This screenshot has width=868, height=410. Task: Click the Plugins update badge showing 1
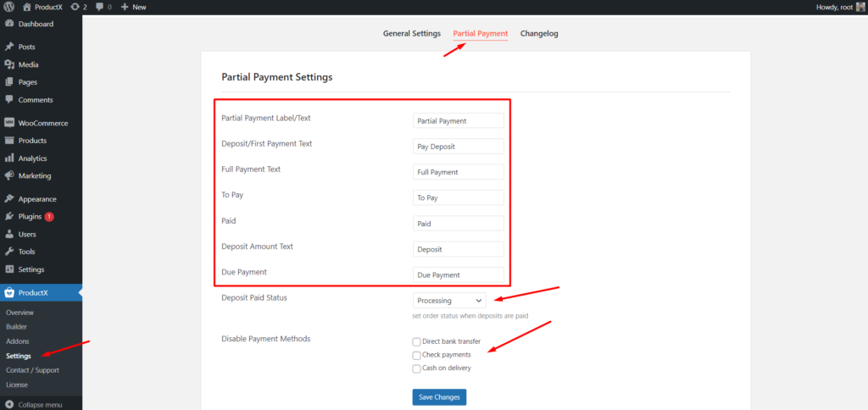pos(48,216)
